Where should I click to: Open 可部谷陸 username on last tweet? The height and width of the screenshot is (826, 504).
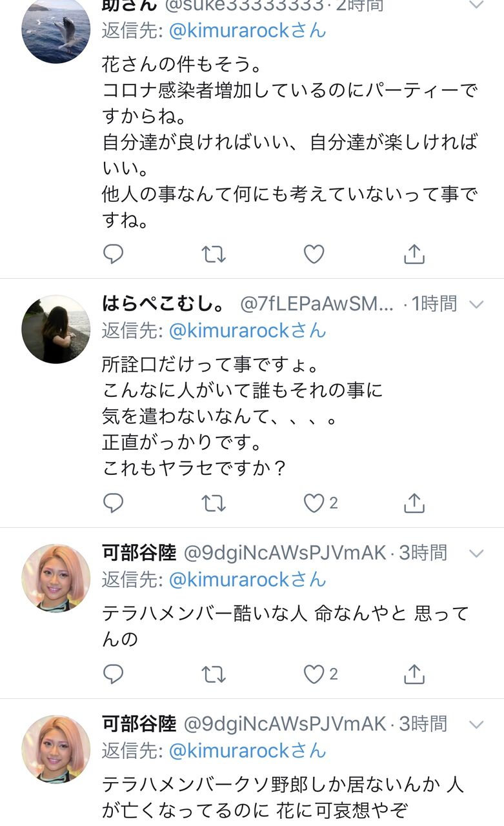point(139,724)
